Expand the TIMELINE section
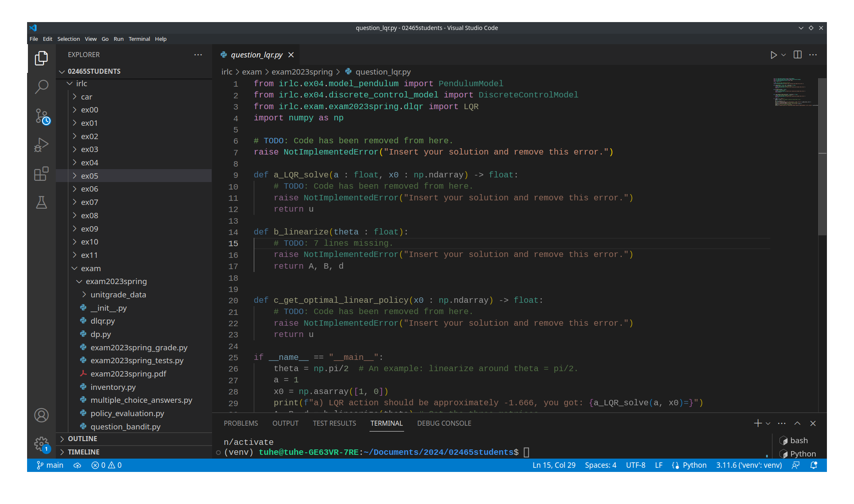The height and width of the screenshot is (504, 854). [x=134, y=452]
